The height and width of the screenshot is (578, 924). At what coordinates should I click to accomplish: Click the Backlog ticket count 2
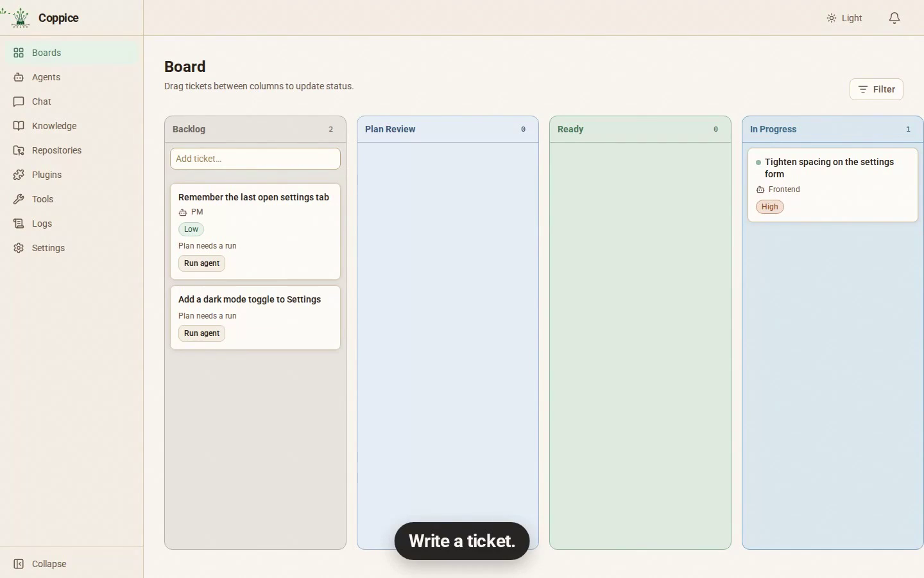pos(331,130)
